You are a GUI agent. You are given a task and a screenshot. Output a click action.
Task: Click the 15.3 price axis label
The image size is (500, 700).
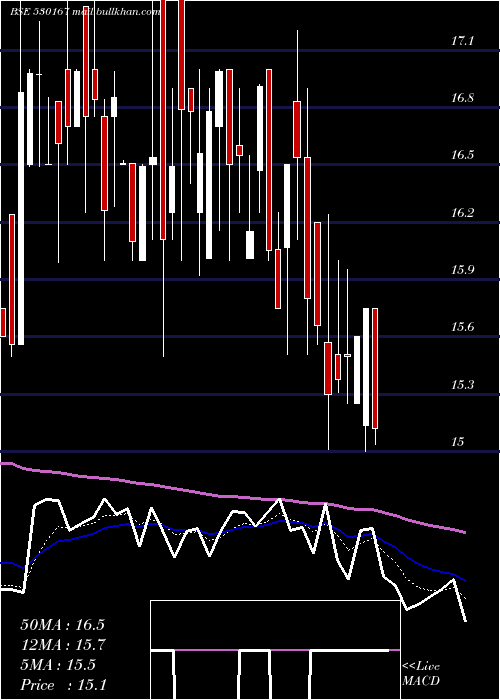[462, 385]
